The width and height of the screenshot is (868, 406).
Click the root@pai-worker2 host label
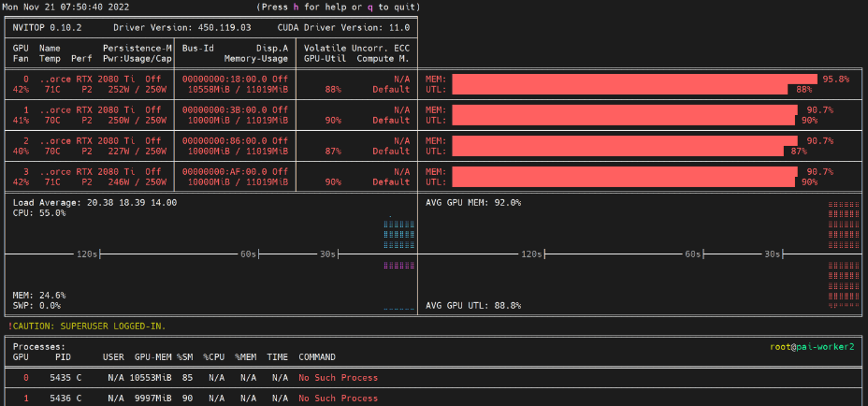pos(810,346)
